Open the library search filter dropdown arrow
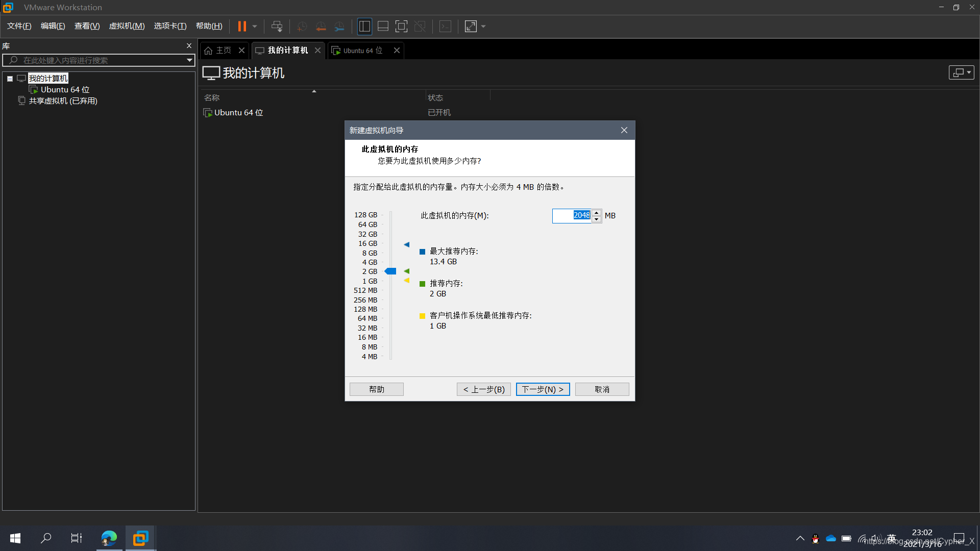This screenshot has height=551, width=980. click(x=189, y=60)
